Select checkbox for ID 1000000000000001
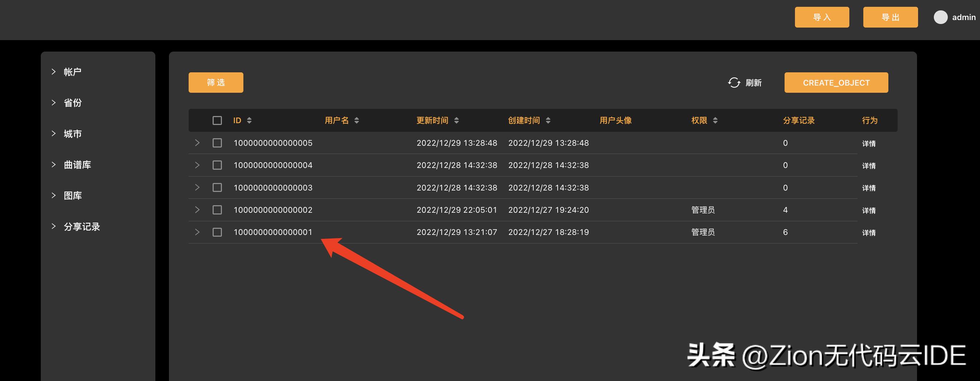 click(217, 232)
